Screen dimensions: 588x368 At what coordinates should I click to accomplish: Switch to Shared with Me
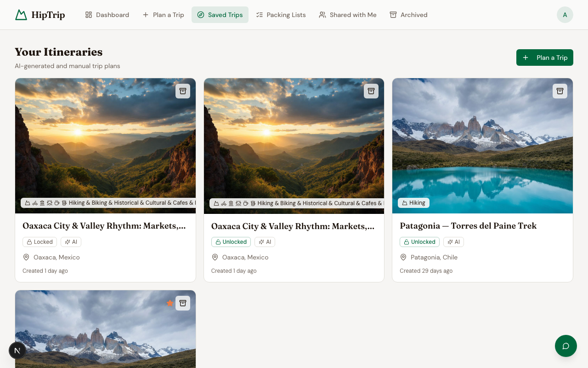348,15
